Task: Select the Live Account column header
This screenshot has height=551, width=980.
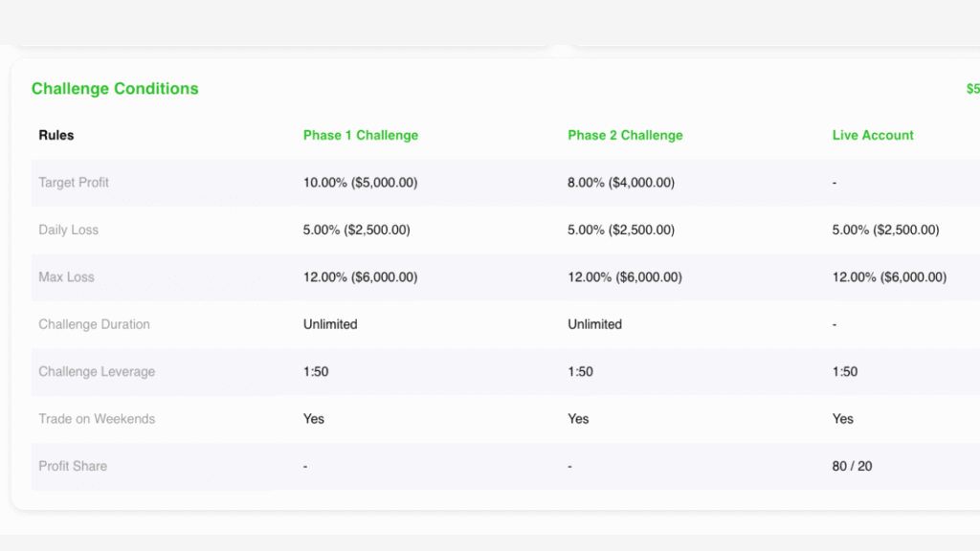Action: pyautogui.click(x=873, y=135)
